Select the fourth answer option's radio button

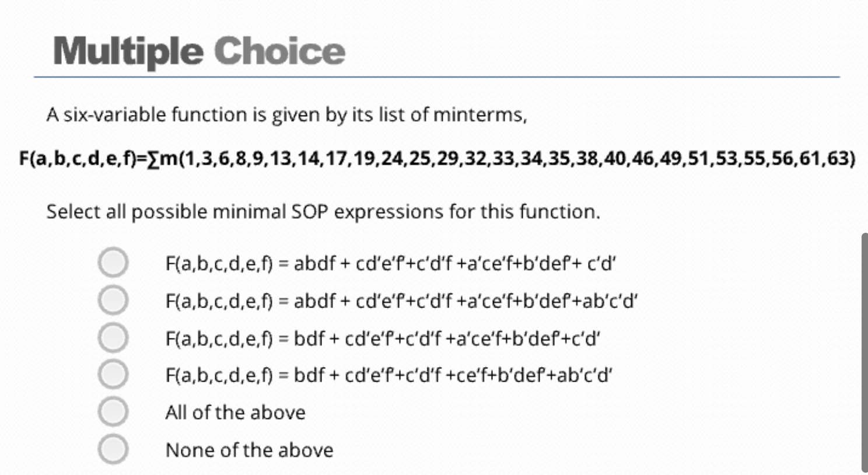coord(113,375)
